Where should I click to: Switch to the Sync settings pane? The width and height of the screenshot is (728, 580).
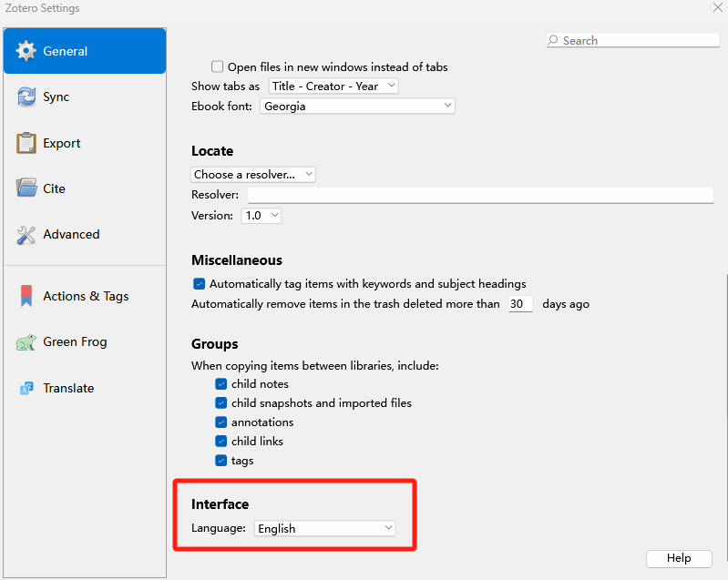pos(85,97)
